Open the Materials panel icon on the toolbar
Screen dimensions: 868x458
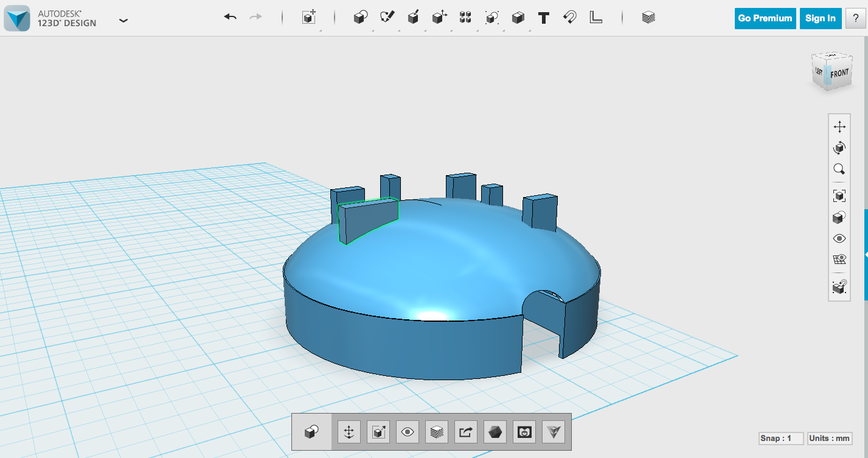point(647,18)
